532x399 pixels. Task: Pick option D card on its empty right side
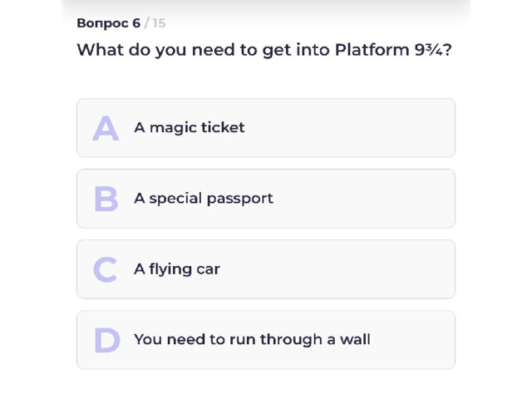pos(412,340)
